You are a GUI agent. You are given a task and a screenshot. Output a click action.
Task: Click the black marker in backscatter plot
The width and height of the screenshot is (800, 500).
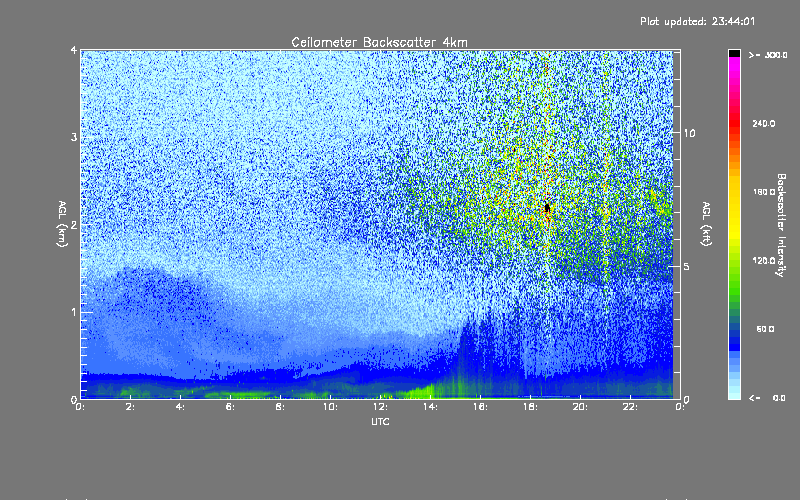click(547, 208)
